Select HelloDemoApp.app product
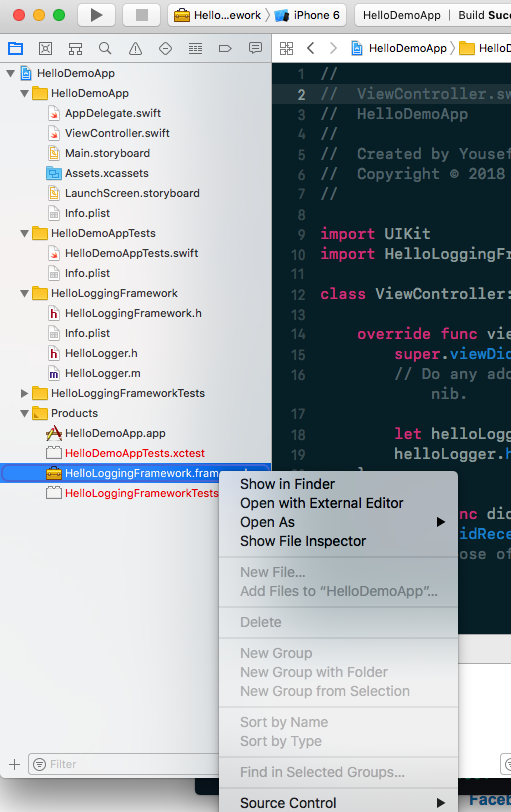This screenshot has height=812, width=511. [x=115, y=433]
